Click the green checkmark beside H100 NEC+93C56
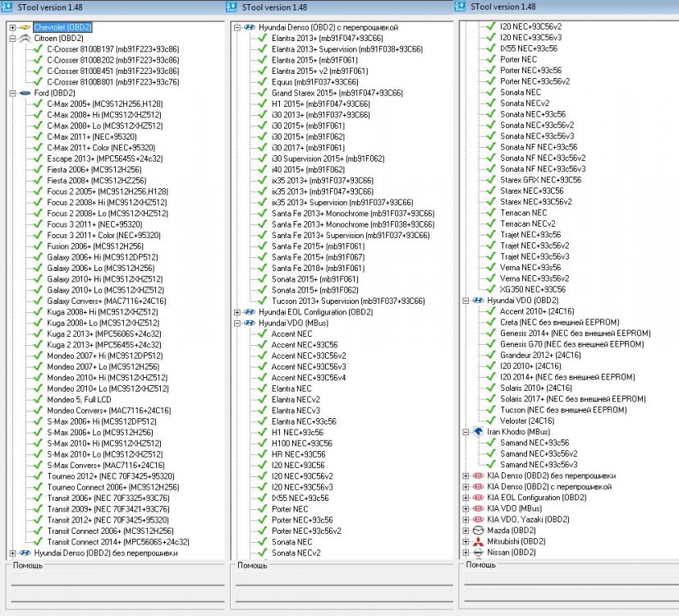Viewport: 679px width, 616px height. tap(263, 443)
